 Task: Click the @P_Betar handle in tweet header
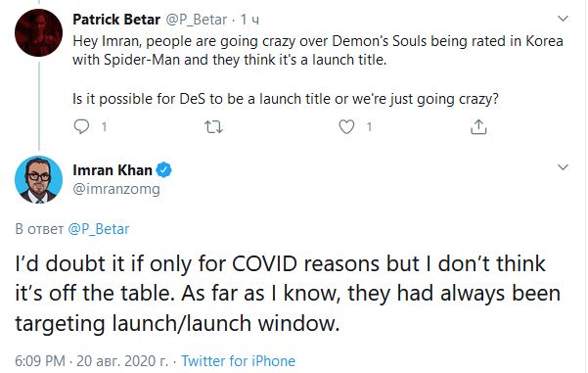197,20
